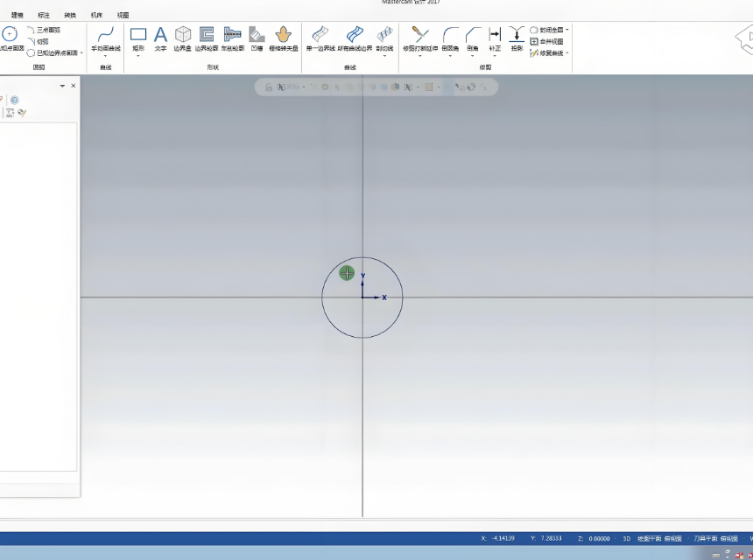Screen dimensions: 753x560
Task: Toggle the 3D mode in status bar
Action: pyautogui.click(x=626, y=539)
